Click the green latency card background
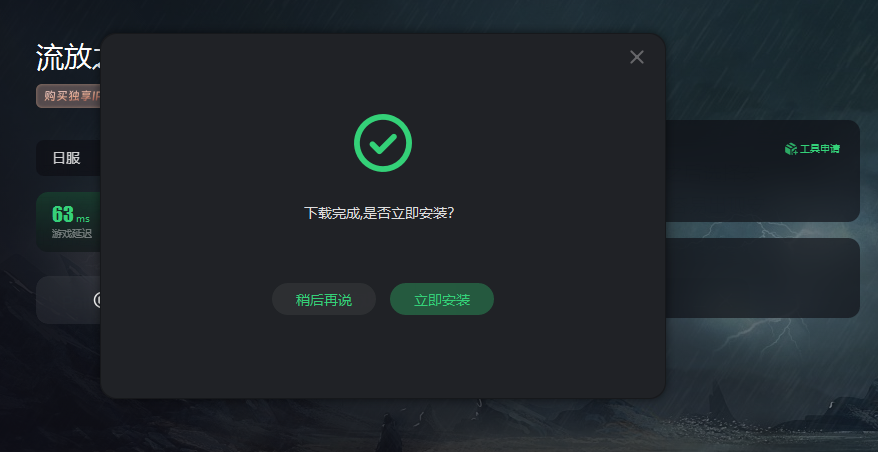This screenshot has height=452, width=878. click(x=68, y=222)
